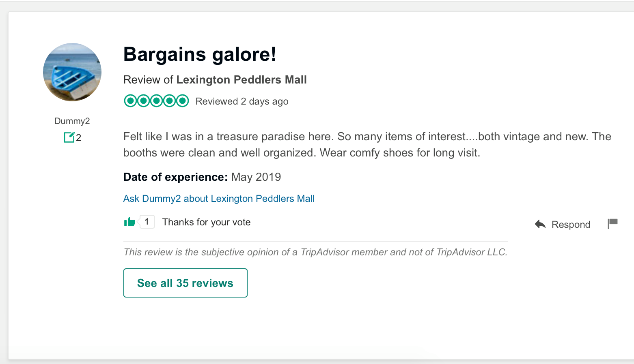Click the Thanks for your vote message
This screenshot has height=364, width=634.
[x=206, y=222]
